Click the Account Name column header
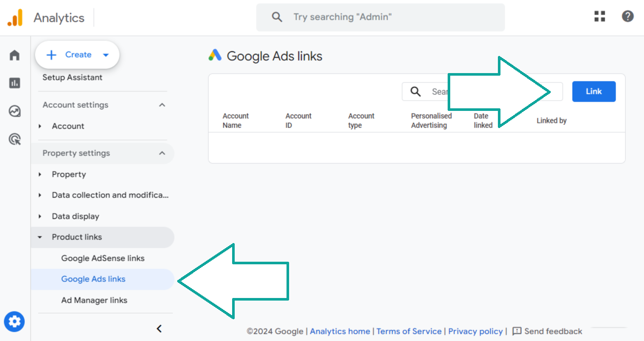Viewport: 644px width, 341px height. pos(236,121)
